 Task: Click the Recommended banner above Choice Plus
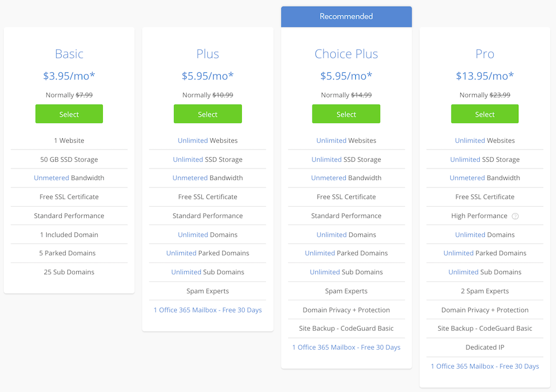point(346,16)
